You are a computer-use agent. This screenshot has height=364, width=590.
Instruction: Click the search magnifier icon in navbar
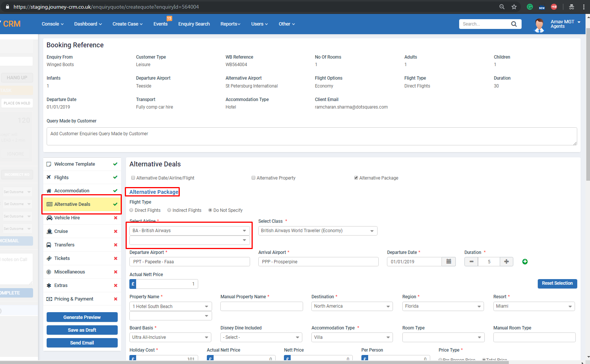point(514,24)
